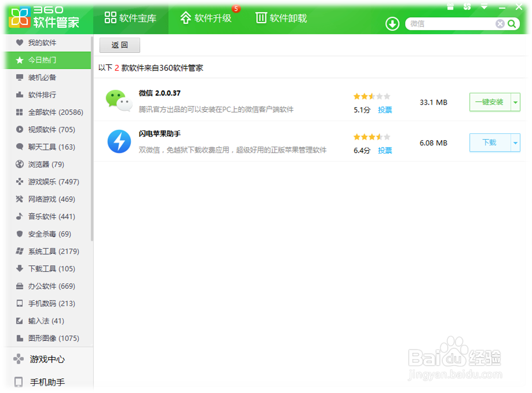Click the 返回 back button
Screen dimensions: 532x393
120,45
